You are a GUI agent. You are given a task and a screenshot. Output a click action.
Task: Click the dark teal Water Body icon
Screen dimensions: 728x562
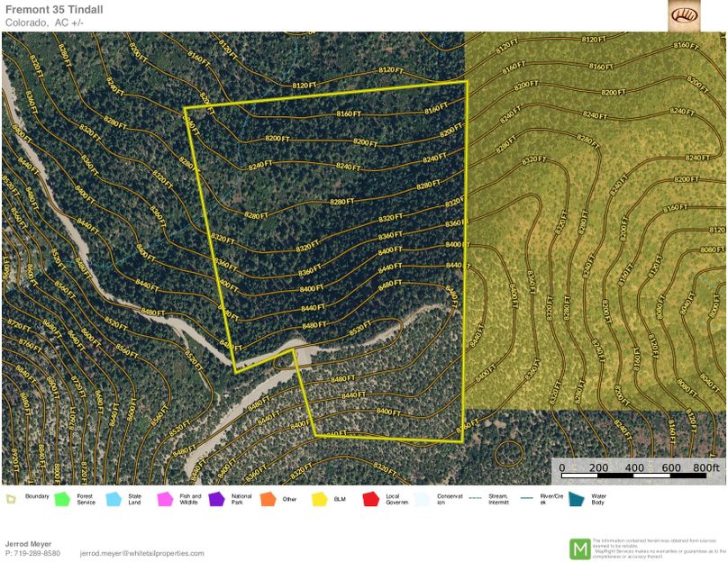(x=576, y=498)
